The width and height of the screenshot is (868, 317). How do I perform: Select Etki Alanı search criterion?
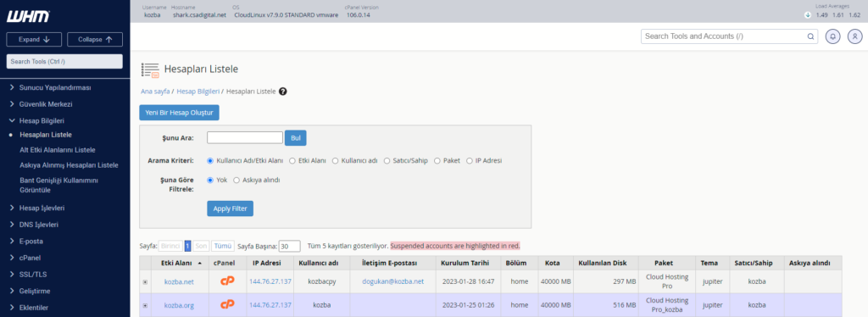(292, 160)
